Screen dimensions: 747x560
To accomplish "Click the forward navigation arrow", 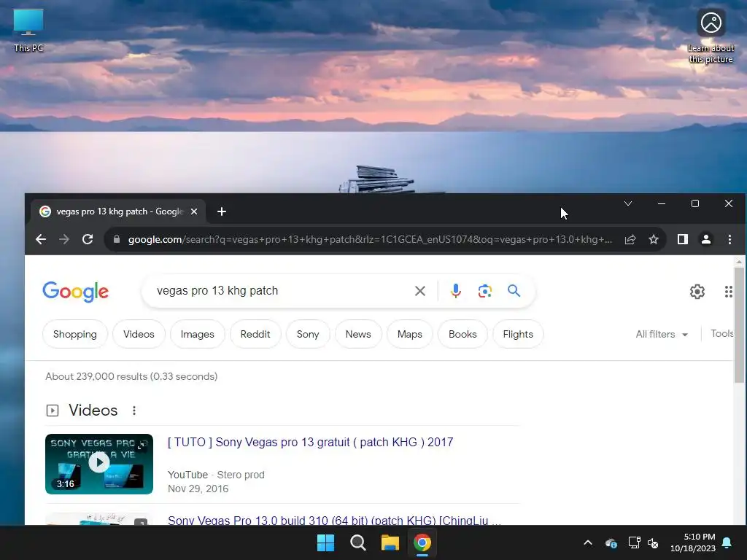I will coord(64,239).
